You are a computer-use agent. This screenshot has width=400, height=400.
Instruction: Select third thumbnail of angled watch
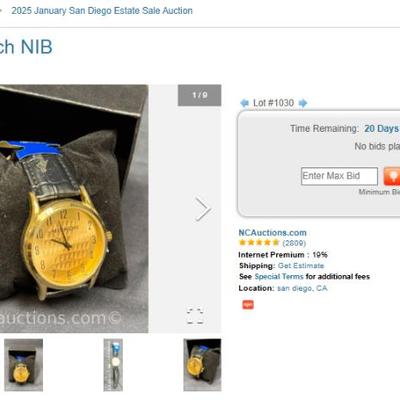202,365
